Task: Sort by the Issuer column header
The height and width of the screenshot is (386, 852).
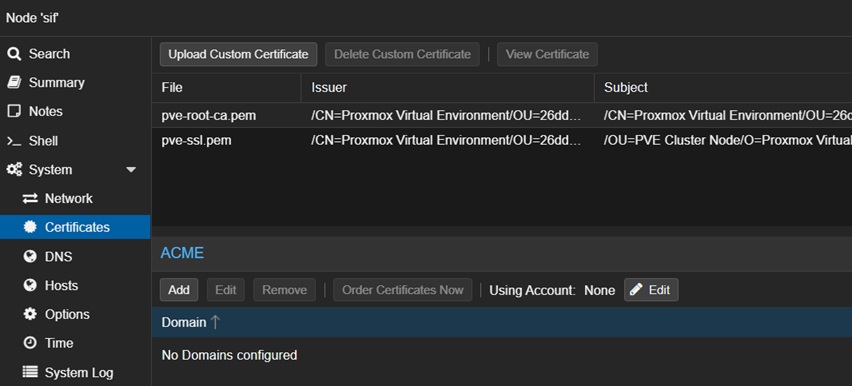Action: click(447, 88)
